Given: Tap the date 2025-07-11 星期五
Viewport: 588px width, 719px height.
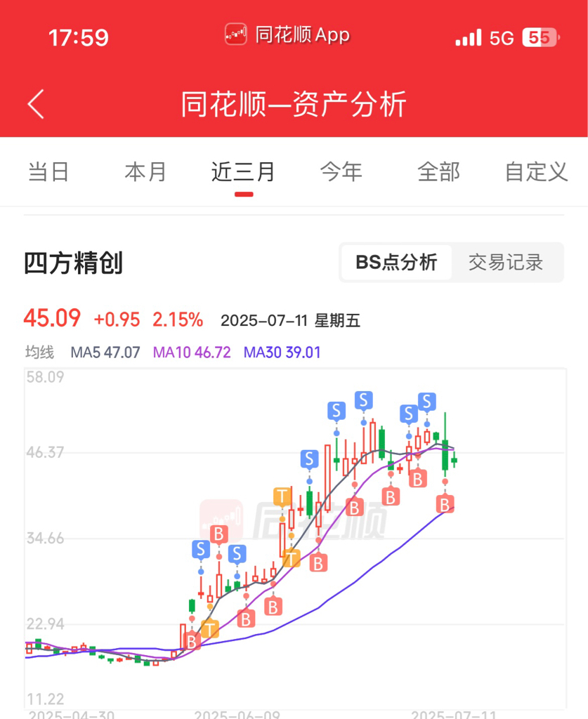Looking at the screenshot, I should pyautogui.click(x=290, y=320).
